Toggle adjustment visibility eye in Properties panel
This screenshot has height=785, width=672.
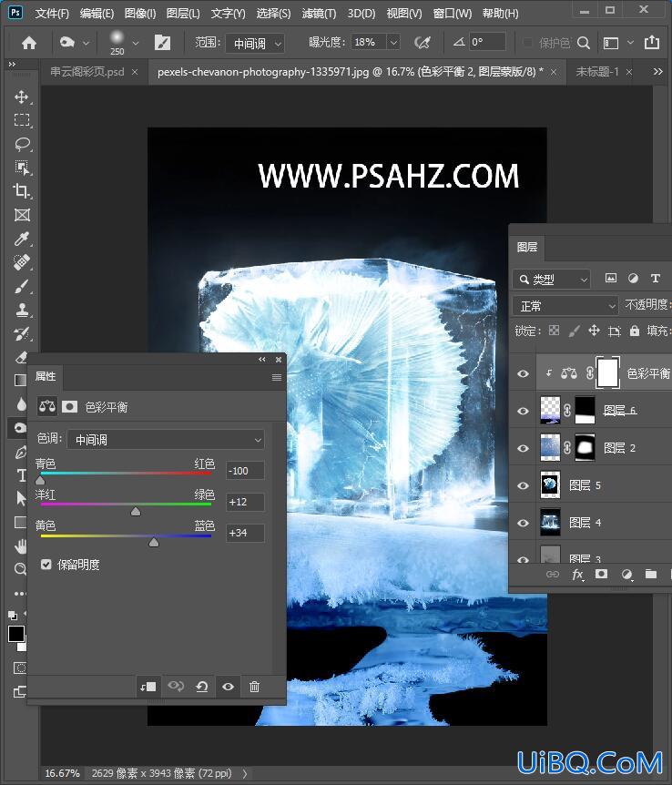pyautogui.click(x=228, y=687)
